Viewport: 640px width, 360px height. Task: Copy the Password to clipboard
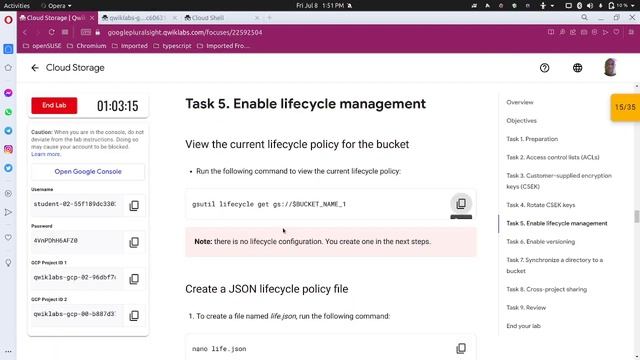(x=134, y=242)
